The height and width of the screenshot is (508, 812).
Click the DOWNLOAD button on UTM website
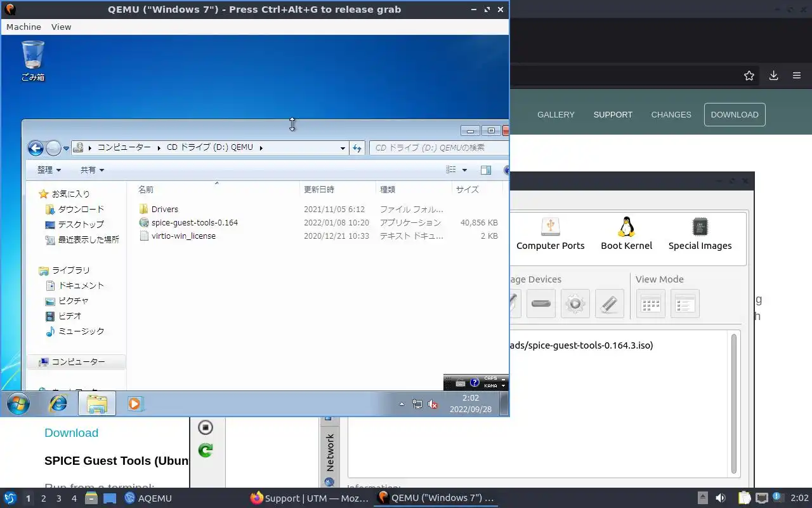[735, 114]
